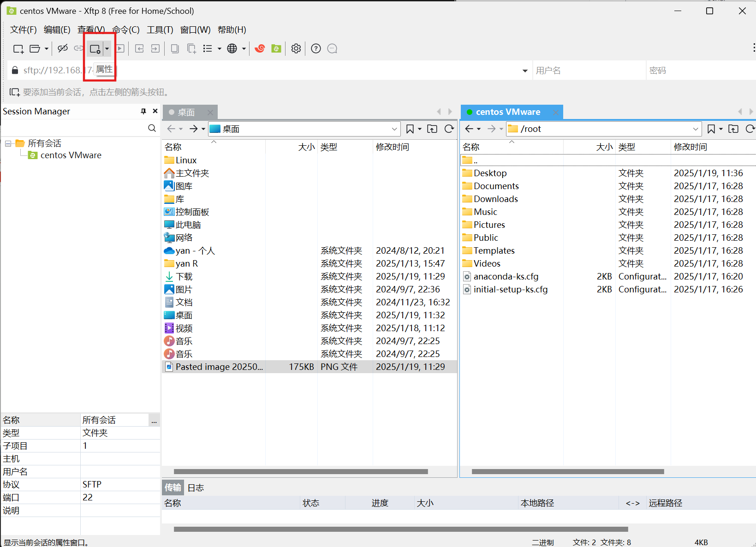Switch to the 日志 tab
756x547 pixels.
click(x=196, y=488)
